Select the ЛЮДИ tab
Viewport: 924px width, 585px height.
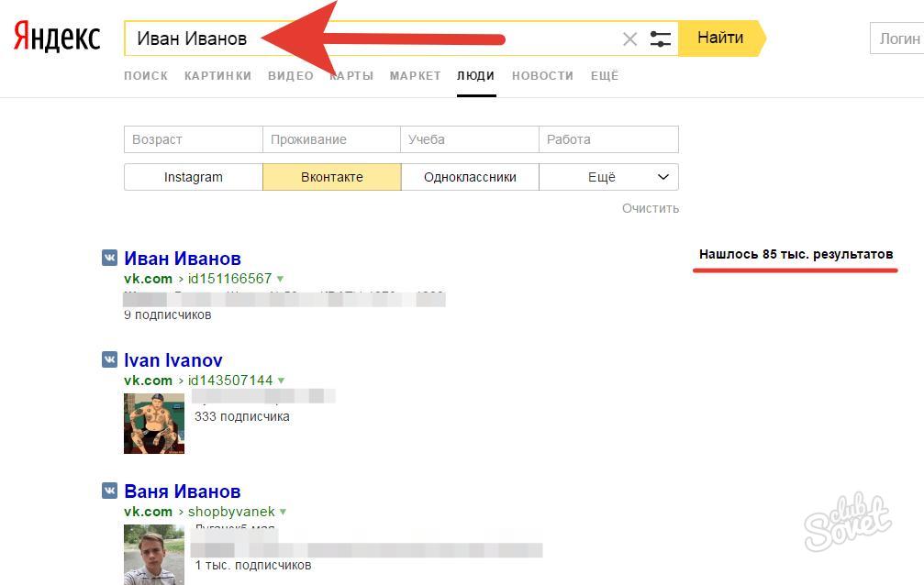coord(475,76)
